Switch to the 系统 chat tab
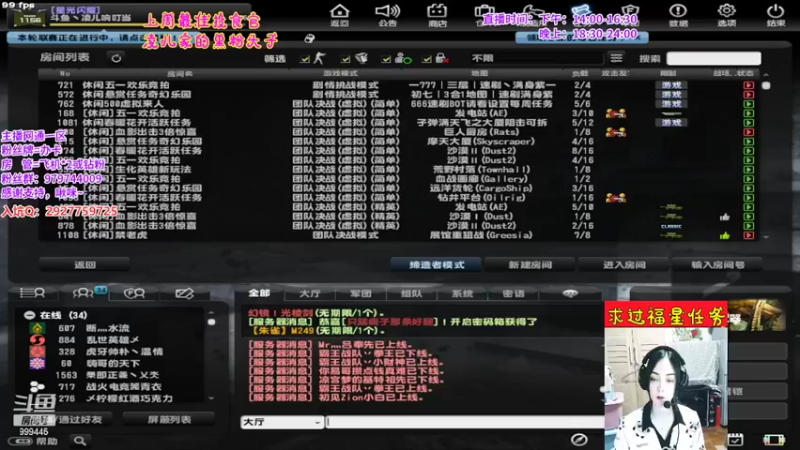Screen dimensions: 800x450 pos(463,293)
